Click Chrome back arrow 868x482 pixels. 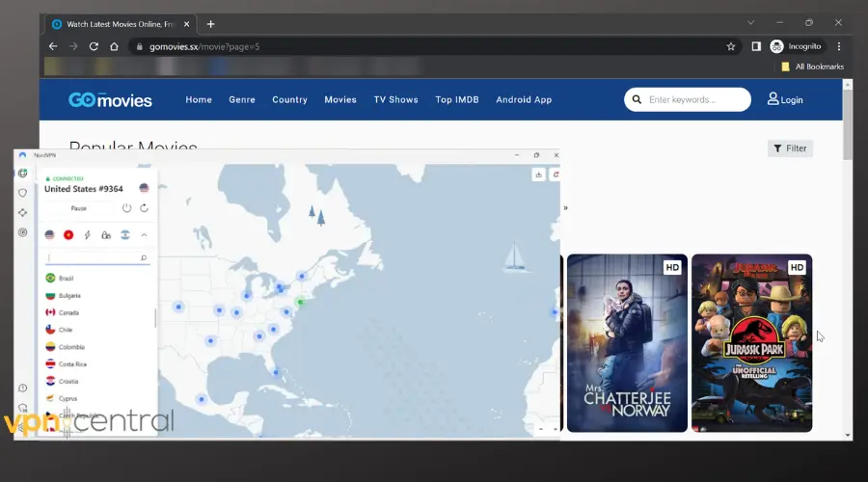pyautogui.click(x=53, y=46)
